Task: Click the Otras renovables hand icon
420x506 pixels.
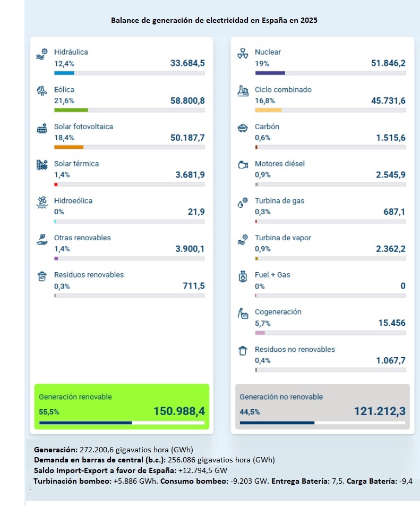Action: coord(42,240)
